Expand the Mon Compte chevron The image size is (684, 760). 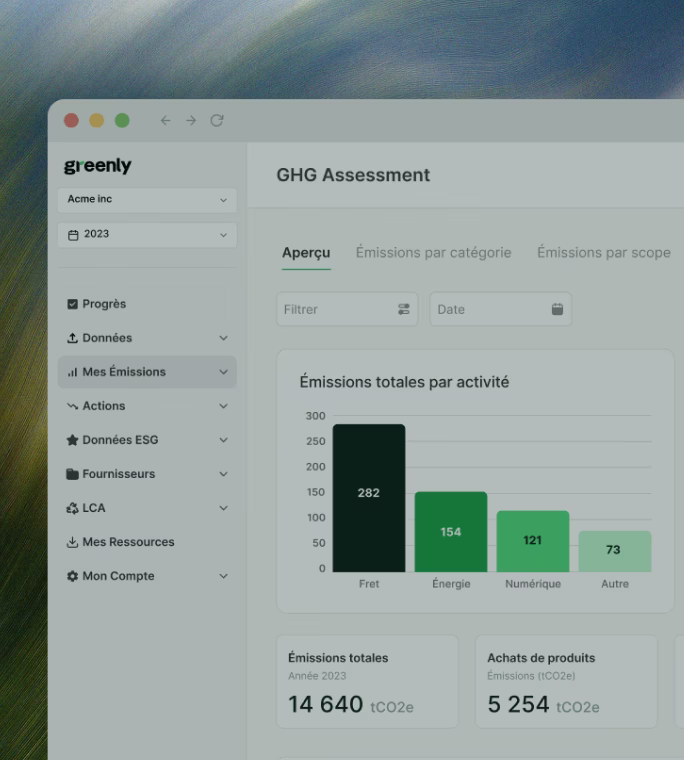click(x=223, y=576)
